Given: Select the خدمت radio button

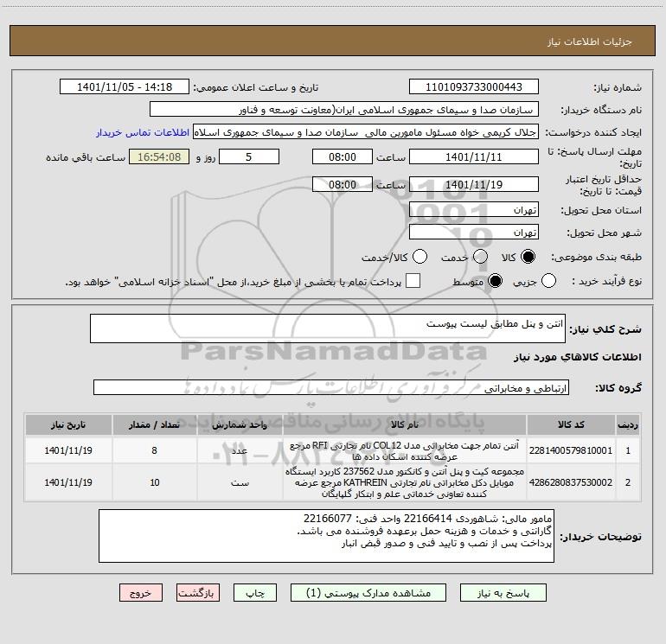Looking at the screenshot, I should (x=480, y=257).
